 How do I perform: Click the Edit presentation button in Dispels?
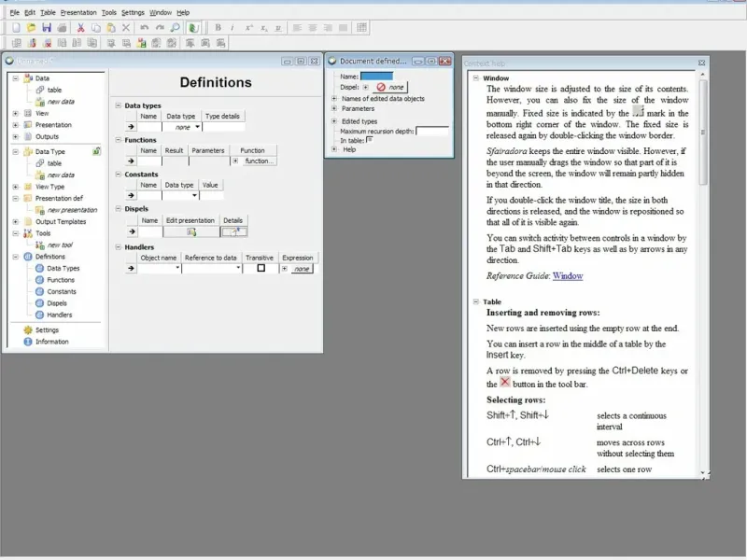point(191,231)
